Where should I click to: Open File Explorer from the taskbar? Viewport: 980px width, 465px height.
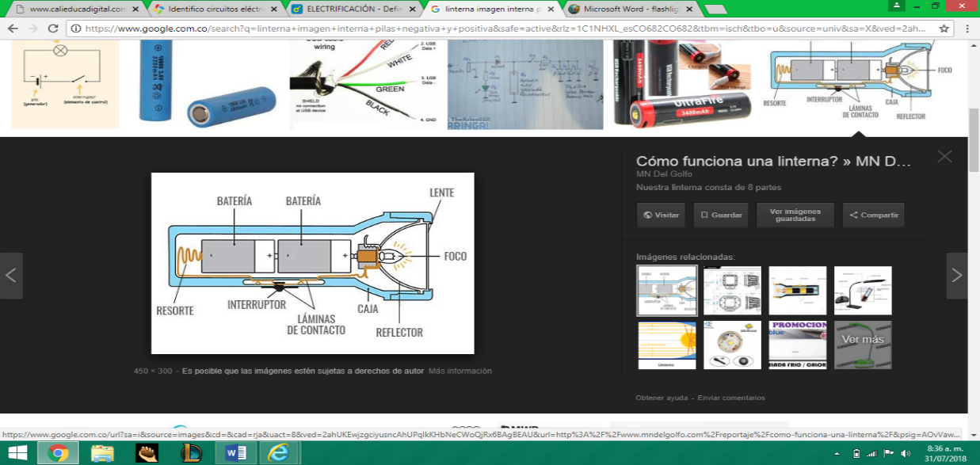[101, 453]
